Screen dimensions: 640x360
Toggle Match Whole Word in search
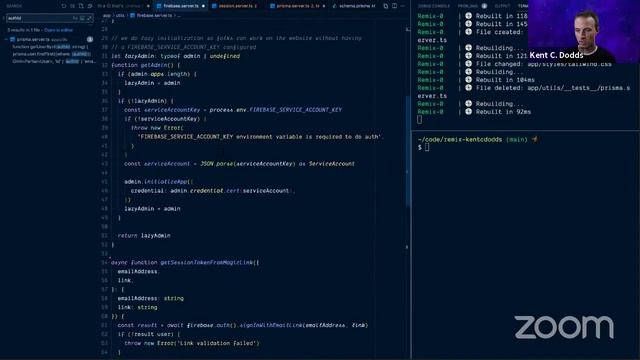point(82,18)
